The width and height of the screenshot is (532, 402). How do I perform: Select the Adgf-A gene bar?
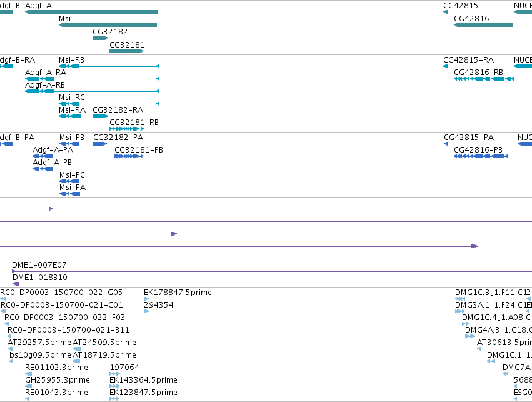pyautogui.click(x=91, y=12)
